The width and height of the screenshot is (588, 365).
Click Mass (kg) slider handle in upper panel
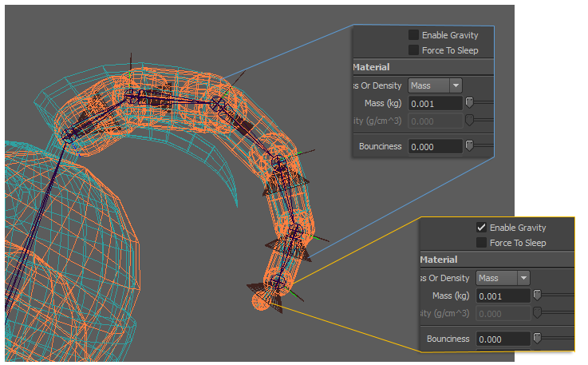(x=469, y=102)
